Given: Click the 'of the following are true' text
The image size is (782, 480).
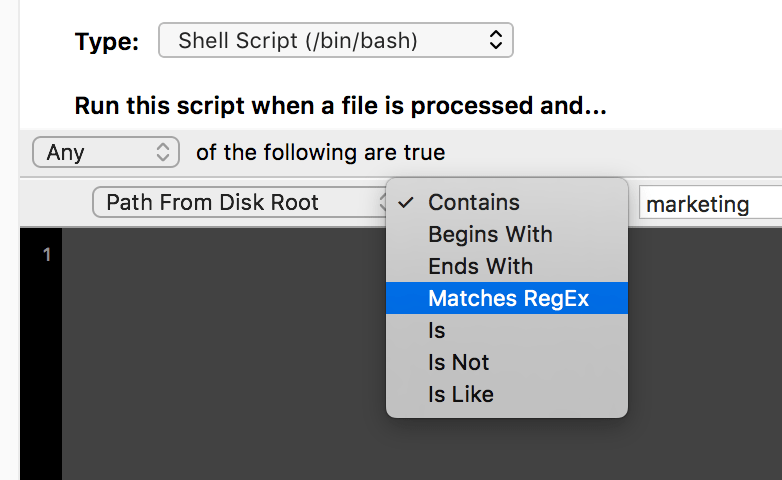Looking at the screenshot, I should coord(321,152).
